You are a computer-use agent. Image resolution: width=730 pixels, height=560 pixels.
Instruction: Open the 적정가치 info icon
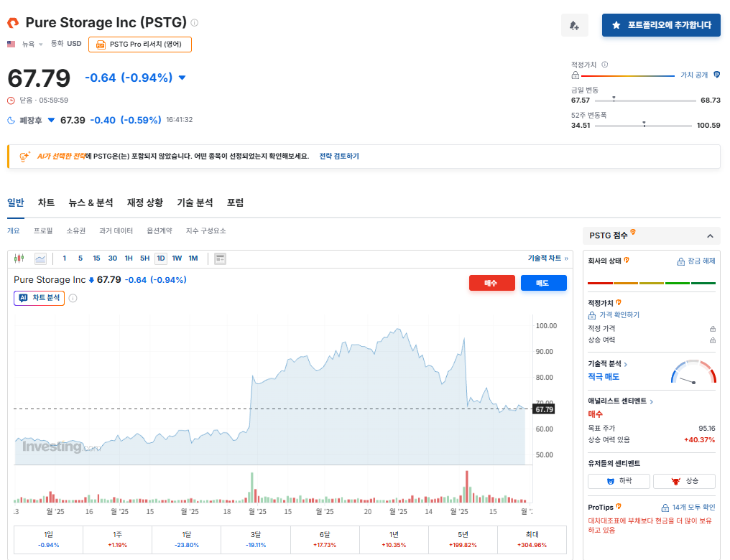point(604,65)
